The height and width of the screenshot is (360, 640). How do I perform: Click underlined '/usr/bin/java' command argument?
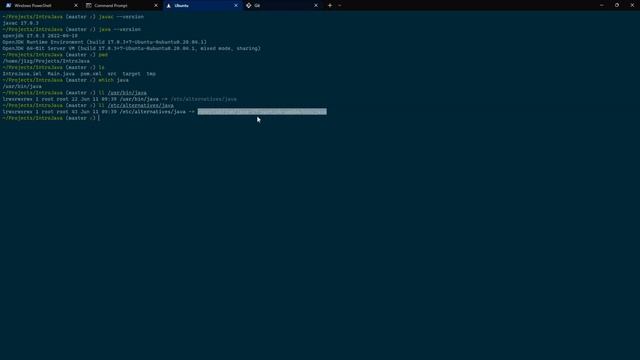click(x=127, y=93)
